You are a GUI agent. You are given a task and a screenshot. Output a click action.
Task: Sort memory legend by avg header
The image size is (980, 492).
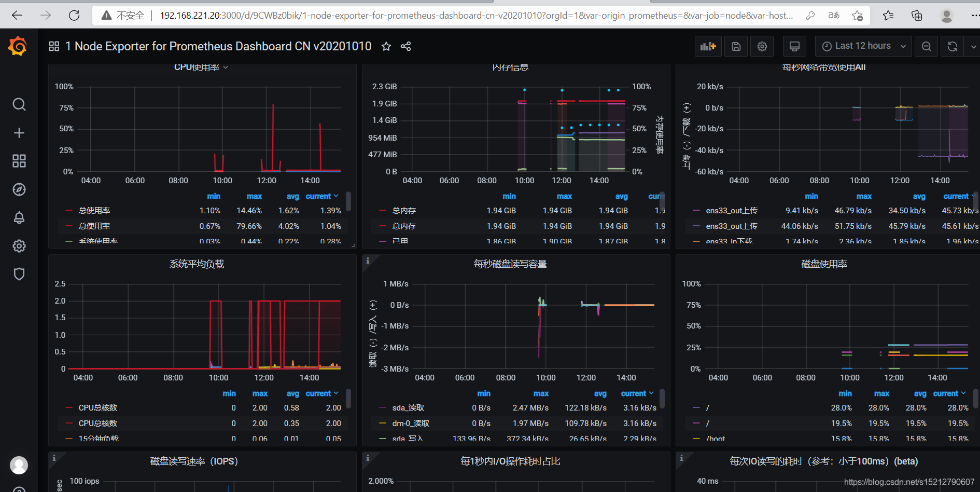point(621,196)
